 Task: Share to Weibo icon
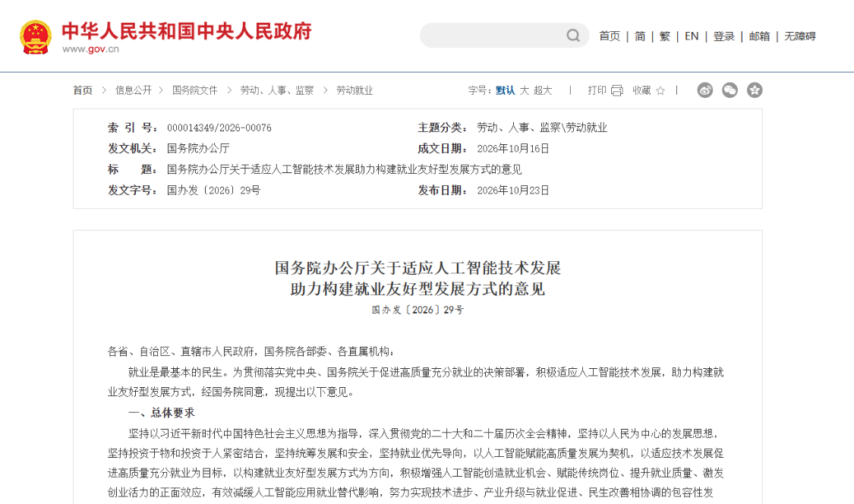coord(704,90)
